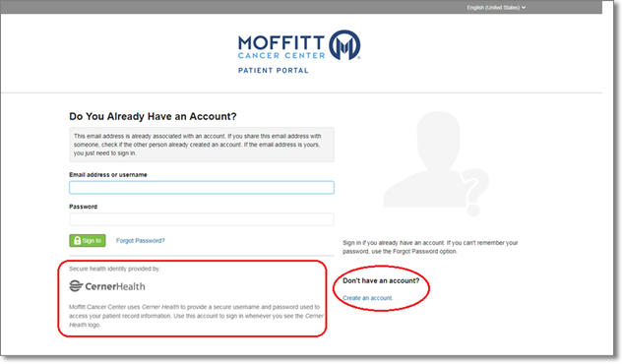Click the lock icon on Sign In button
Viewport: 624px width, 364px height.
77,241
